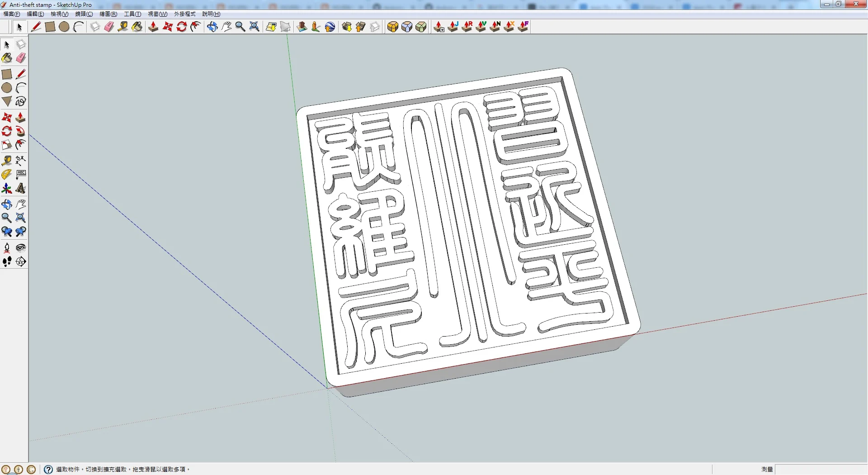
Task: Activate the Tape Measure tool in top toolbar
Action: tap(123, 27)
